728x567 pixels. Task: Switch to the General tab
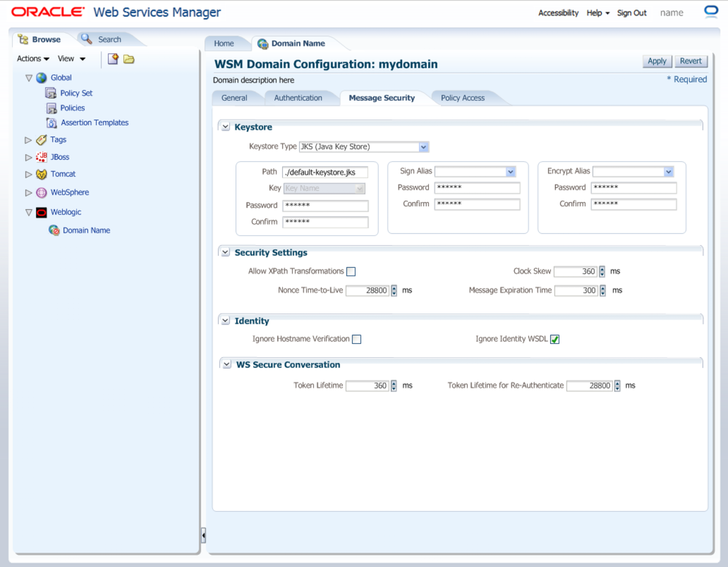pyautogui.click(x=234, y=98)
